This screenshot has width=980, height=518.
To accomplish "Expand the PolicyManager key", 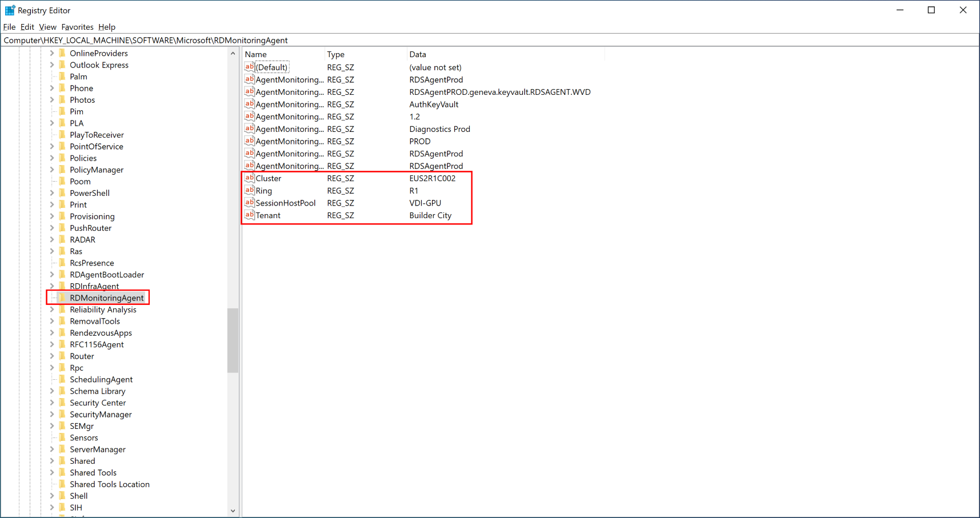I will 52,170.
